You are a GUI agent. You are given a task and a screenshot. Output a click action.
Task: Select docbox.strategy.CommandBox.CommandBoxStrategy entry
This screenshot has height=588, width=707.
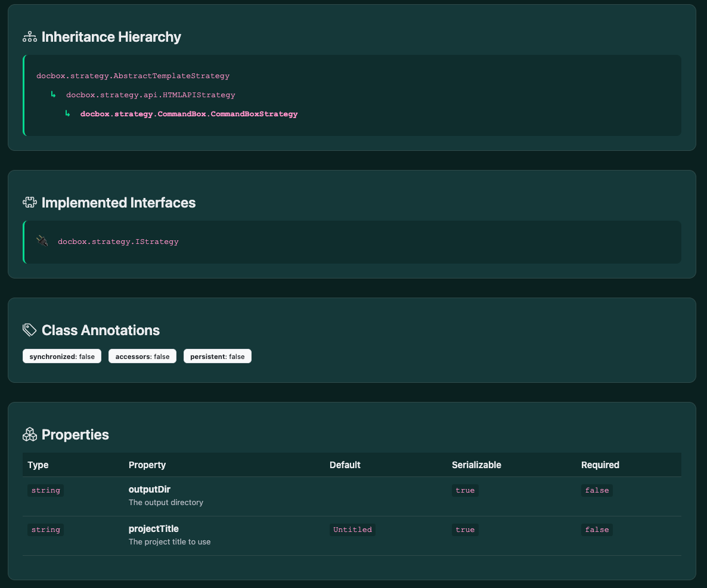[189, 114]
